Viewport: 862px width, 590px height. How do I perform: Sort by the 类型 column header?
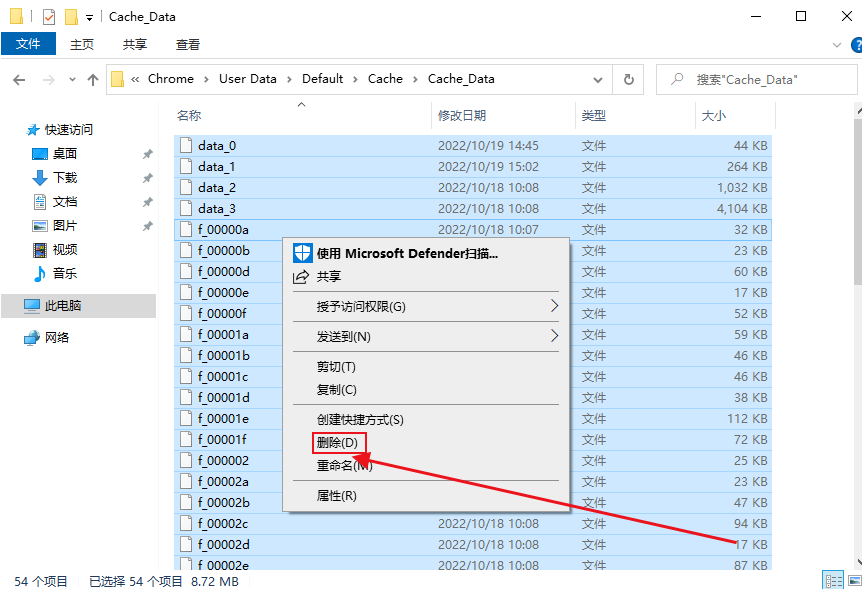(594, 115)
